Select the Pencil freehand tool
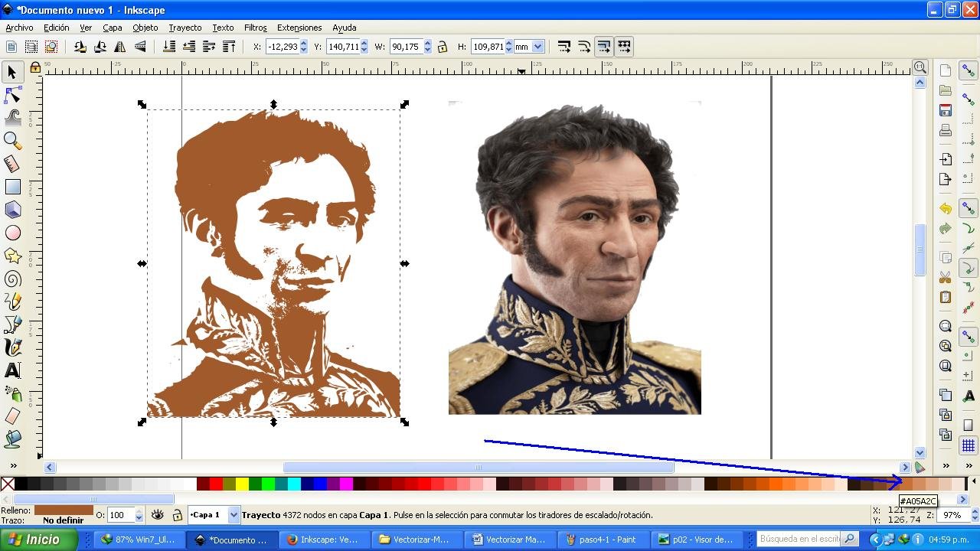This screenshot has height=551, width=980. [12, 302]
